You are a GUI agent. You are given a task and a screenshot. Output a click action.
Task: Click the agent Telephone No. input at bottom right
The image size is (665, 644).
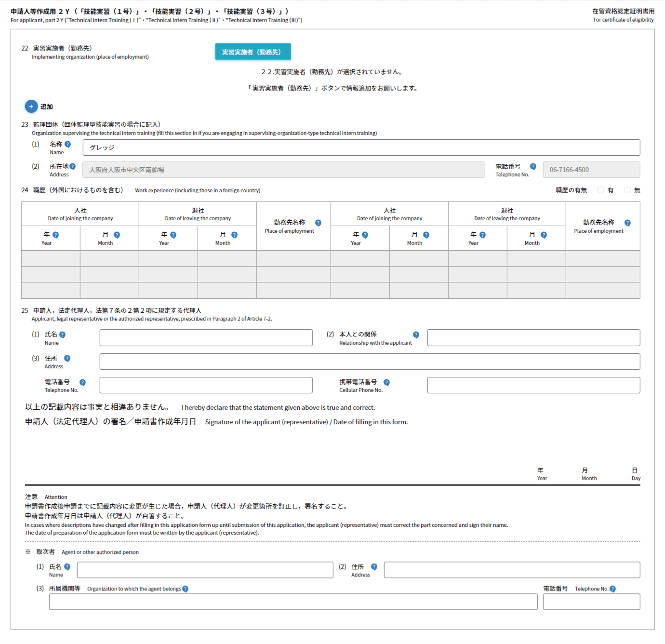coord(591,602)
